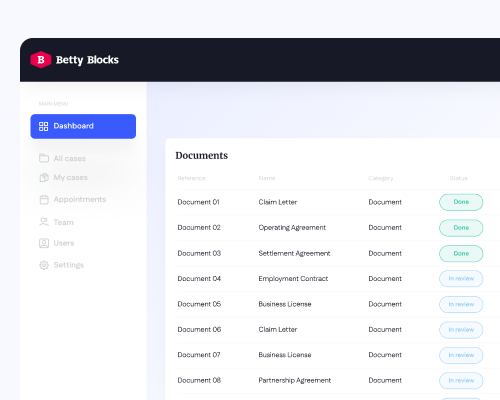Image resolution: width=500 pixels, height=400 pixels.
Task: Click Business License in Document 07 row
Action: click(285, 355)
